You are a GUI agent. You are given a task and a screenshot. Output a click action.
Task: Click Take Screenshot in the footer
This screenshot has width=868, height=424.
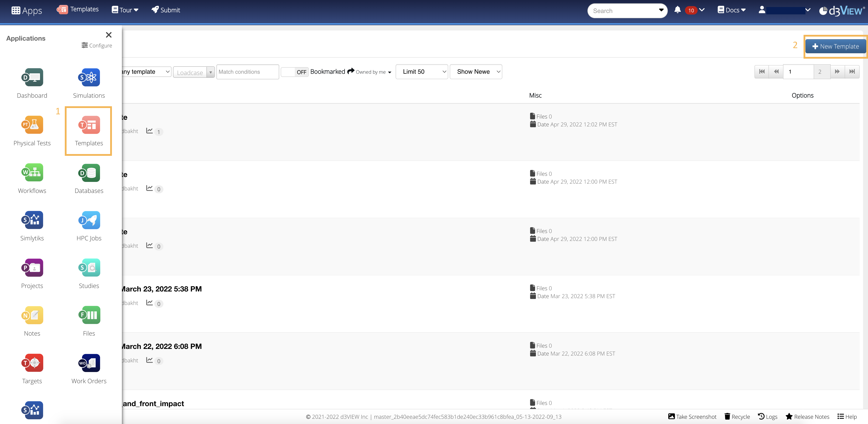pyautogui.click(x=692, y=417)
